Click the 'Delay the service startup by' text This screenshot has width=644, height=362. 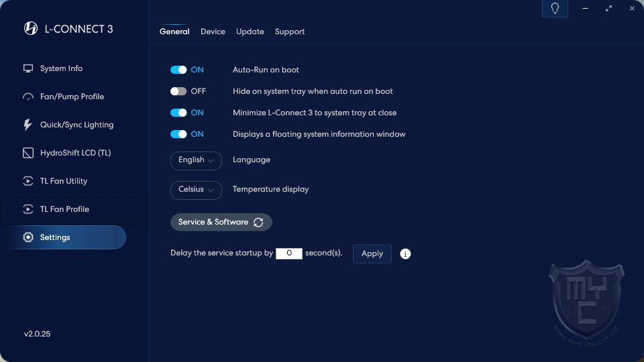[222, 253]
